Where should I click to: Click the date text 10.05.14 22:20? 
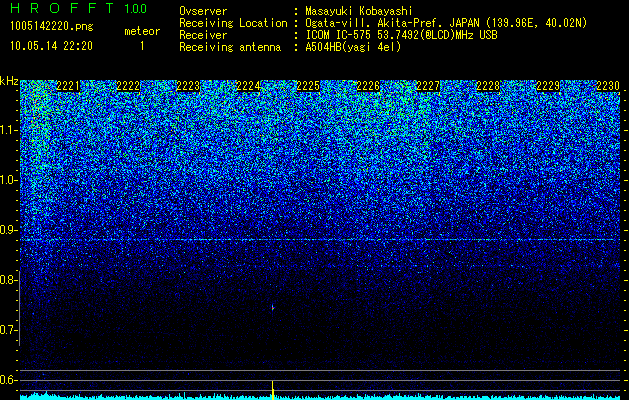[51, 46]
